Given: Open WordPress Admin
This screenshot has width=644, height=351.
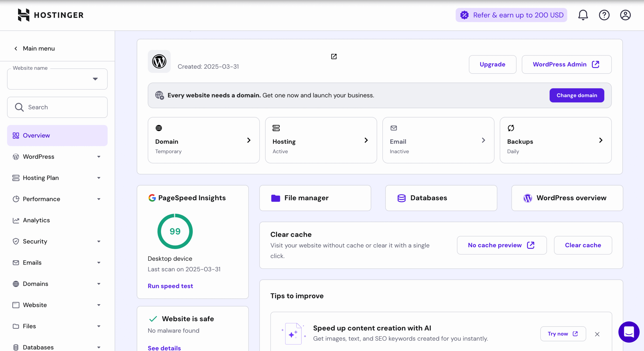Looking at the screenshot, I should tap(567, 64).
